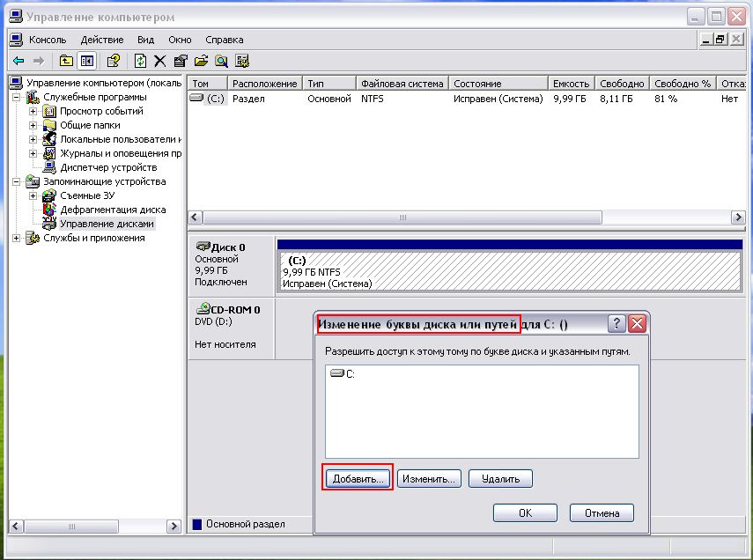Click the magnifier search icon in the toolbar
This screenshot has width=753, height=560.
point(221,61)
